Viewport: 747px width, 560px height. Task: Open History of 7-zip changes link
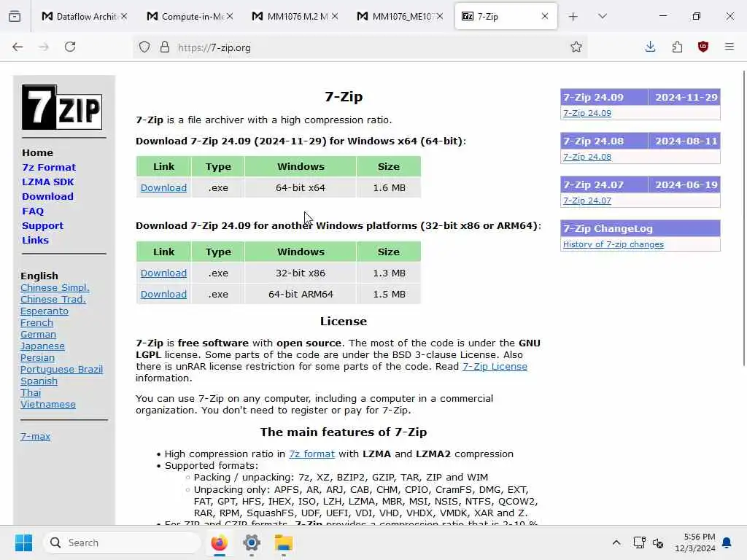pyautogui.click(x=613, y=244)
